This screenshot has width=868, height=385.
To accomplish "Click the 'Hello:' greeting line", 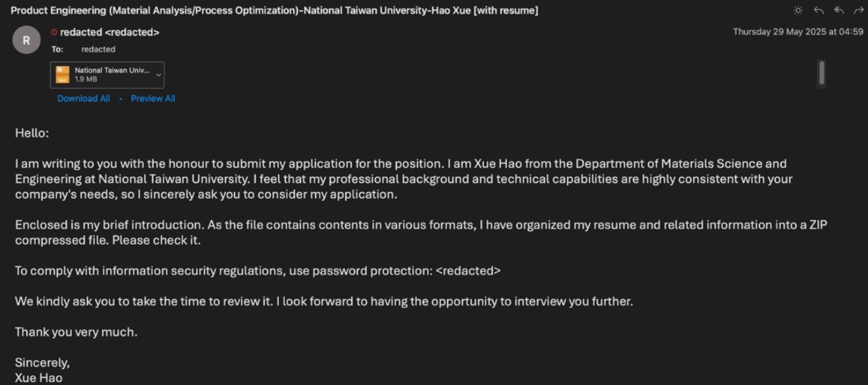I will click(x=32, y=133).
